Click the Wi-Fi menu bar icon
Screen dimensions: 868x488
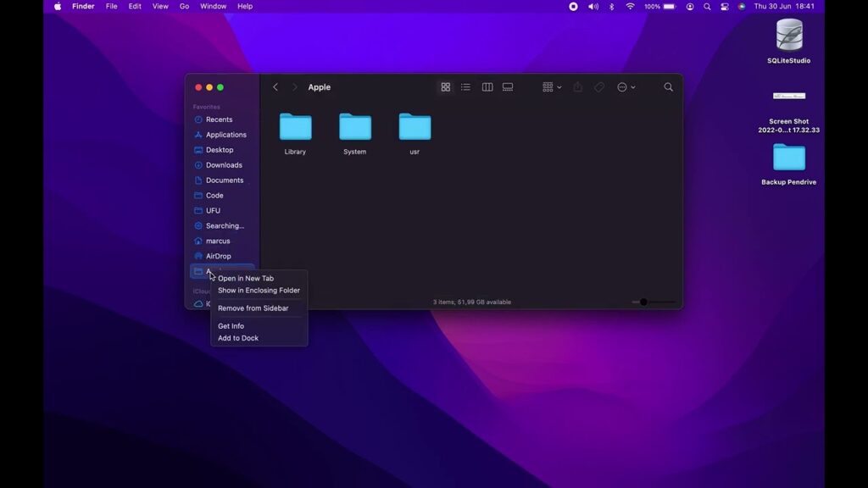tap(630, 7)
